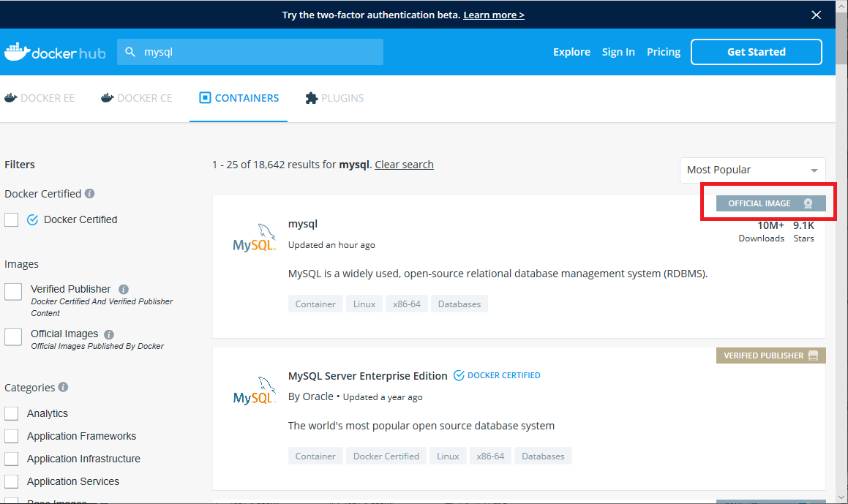
Task: Click the Sign In link
Action: tap(618, 52)
